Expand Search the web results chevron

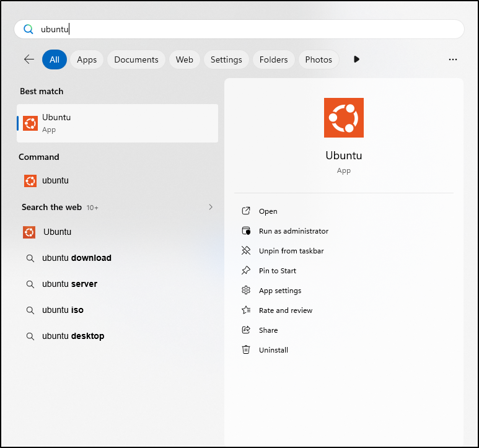[x=211, y=207]
